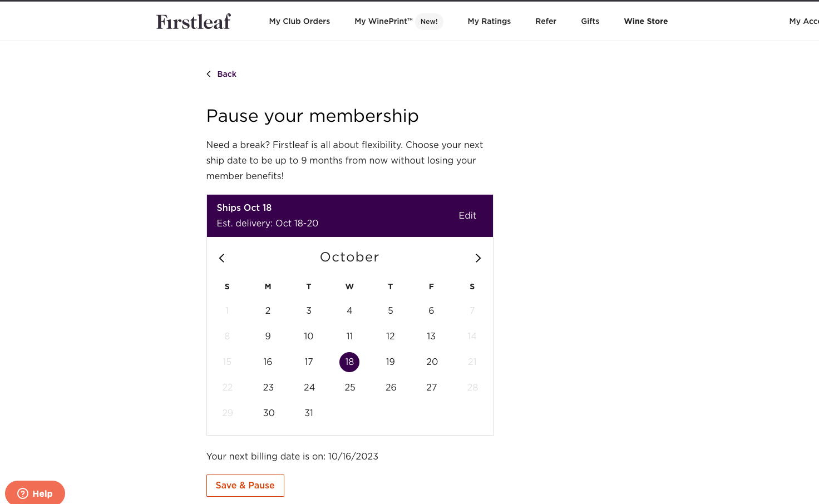Open My Club Orders from the menu

click(x=299, y=21)
